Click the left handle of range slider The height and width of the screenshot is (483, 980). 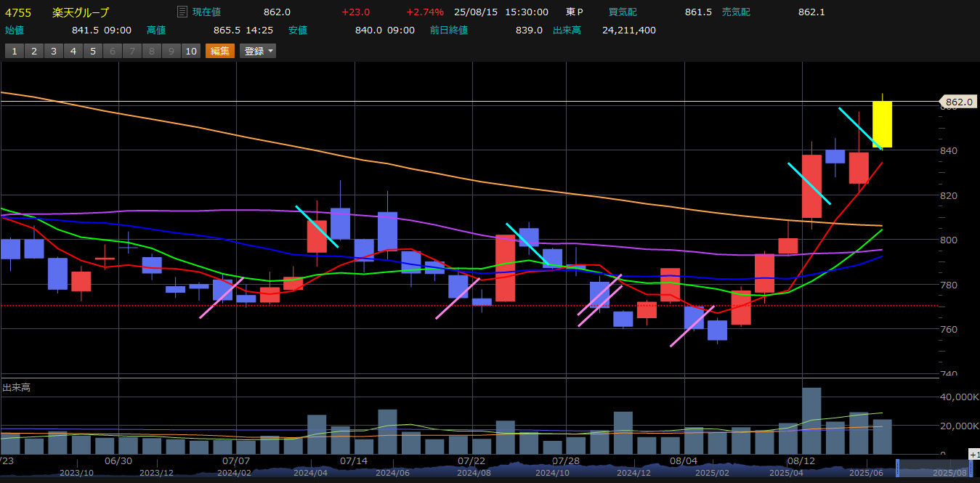click(898, 468)
